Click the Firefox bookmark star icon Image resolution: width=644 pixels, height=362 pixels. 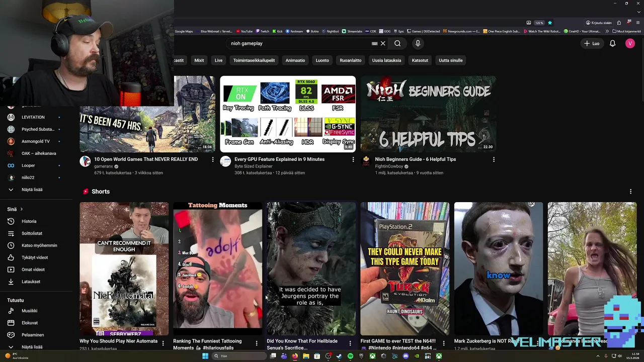[x=550, y=23]
